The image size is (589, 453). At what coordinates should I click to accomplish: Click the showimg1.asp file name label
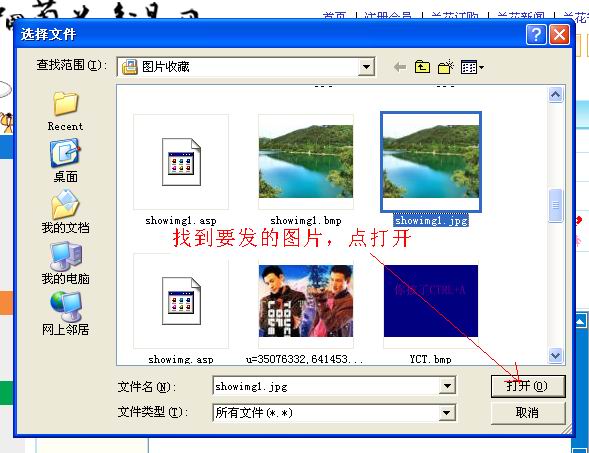coord(181,220)
